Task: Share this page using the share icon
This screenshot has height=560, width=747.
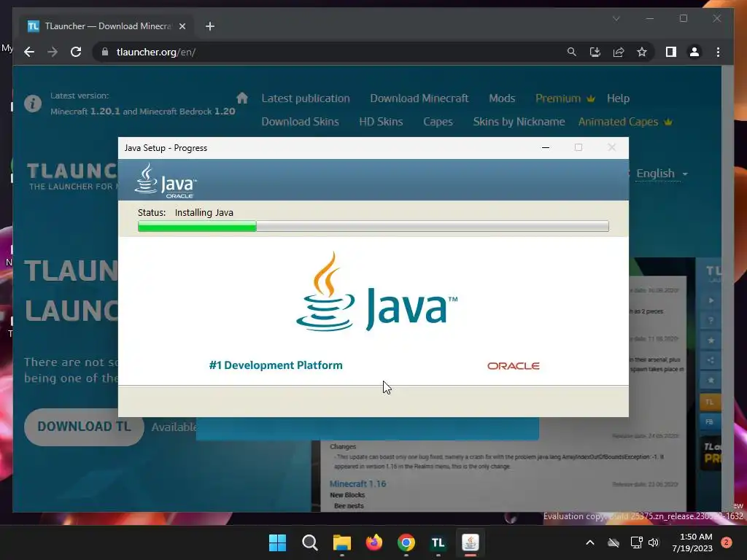Action: tap(619, 52)
